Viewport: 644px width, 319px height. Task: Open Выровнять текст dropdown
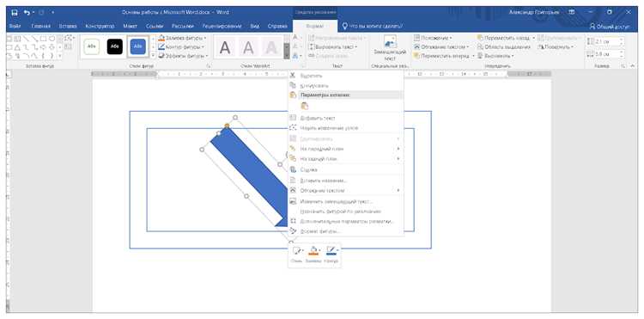click(333, 47)
